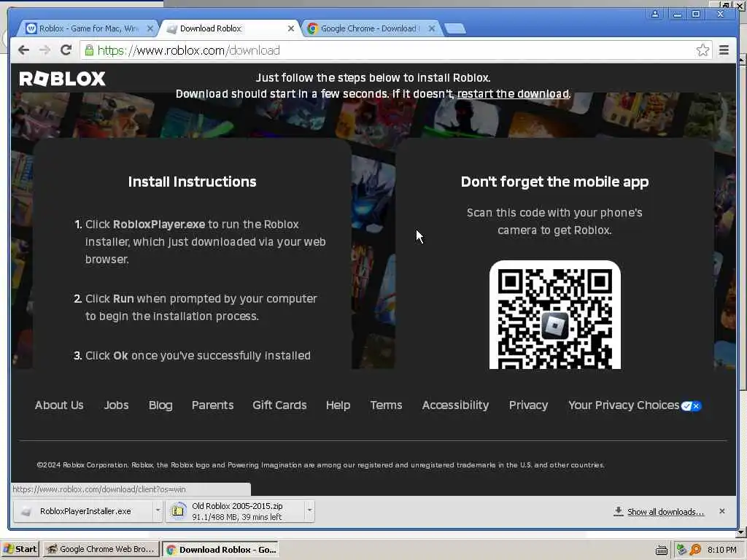Screen dimensions: 747x560
Task: Click the outer window scrollbar down arrow
Action: (743, 532)
